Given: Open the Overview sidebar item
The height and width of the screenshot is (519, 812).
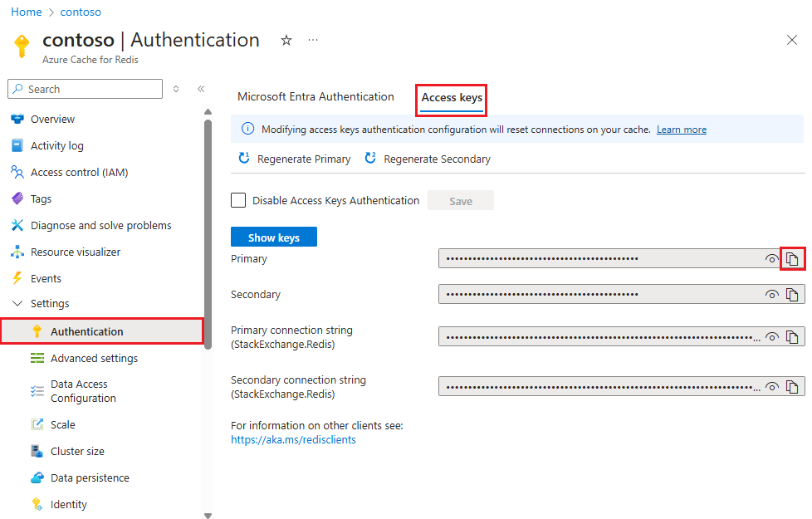Looking at the screenshot, I should tap(51, 119).
